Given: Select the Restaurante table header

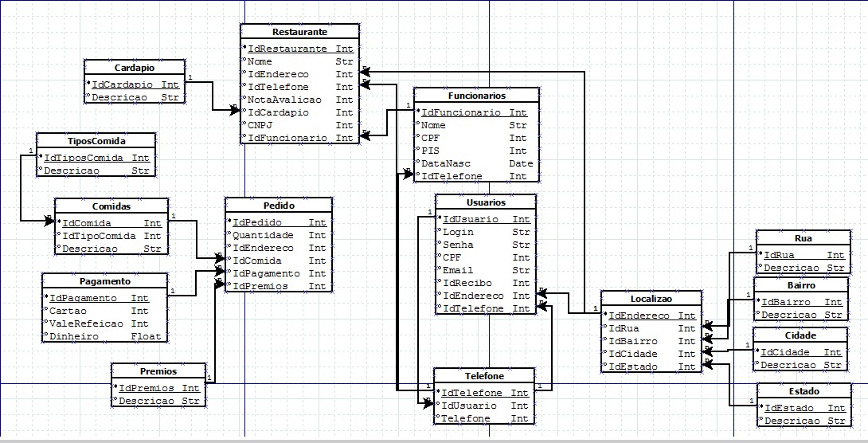Looking at the screenshot, I should coord(299,32).
